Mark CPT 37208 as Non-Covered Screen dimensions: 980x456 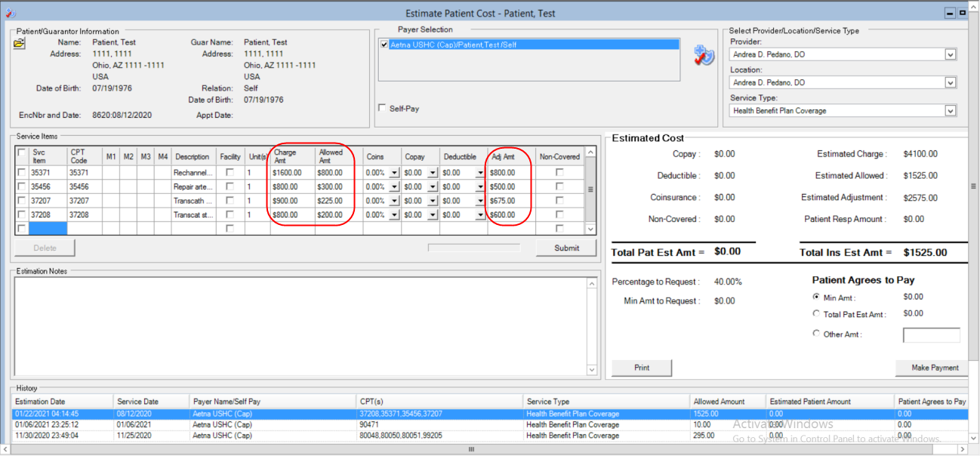[559, 215]
